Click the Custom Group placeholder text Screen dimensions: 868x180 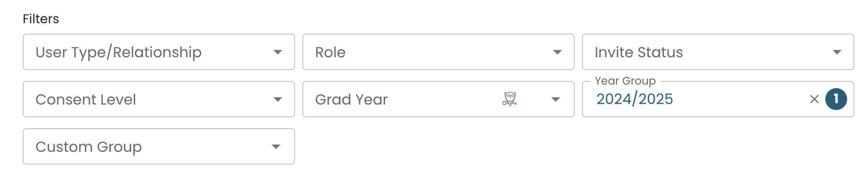pos(89,147)
